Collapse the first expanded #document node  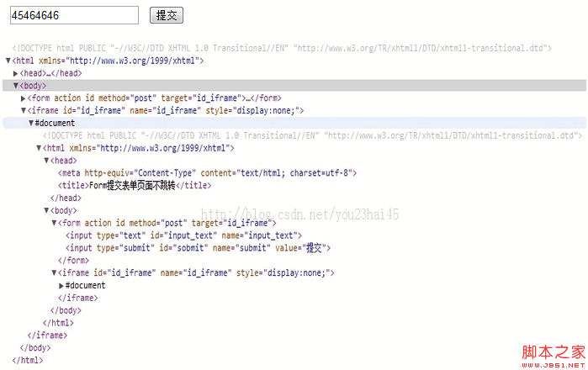tap(31, 124)
